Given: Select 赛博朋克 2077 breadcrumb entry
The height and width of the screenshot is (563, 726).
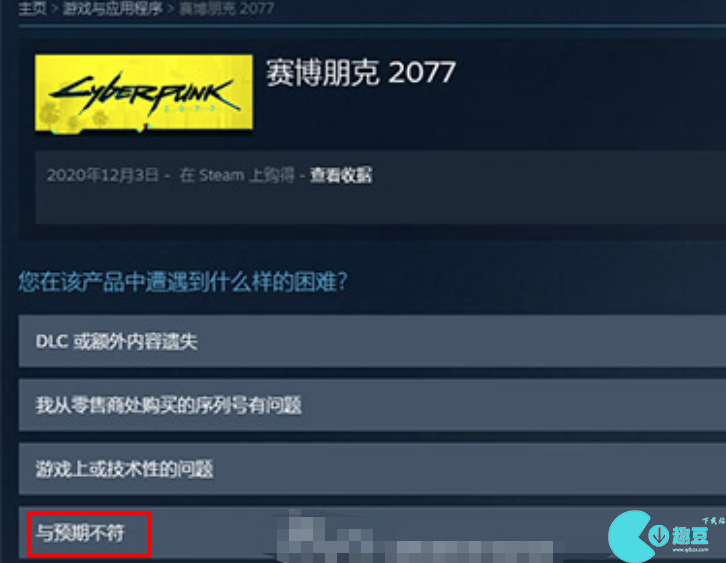Looking at the screenshot, I should click(226, 8).
